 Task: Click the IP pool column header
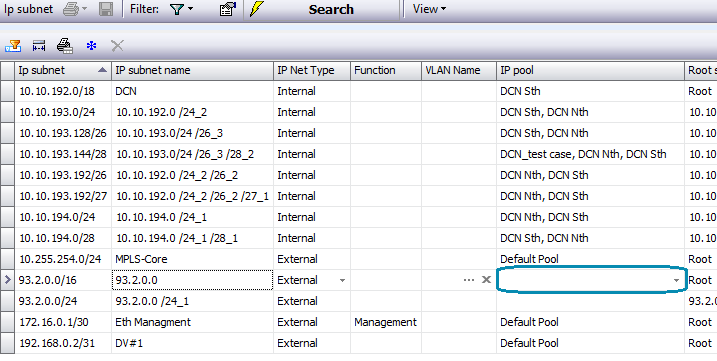(590, 70)
